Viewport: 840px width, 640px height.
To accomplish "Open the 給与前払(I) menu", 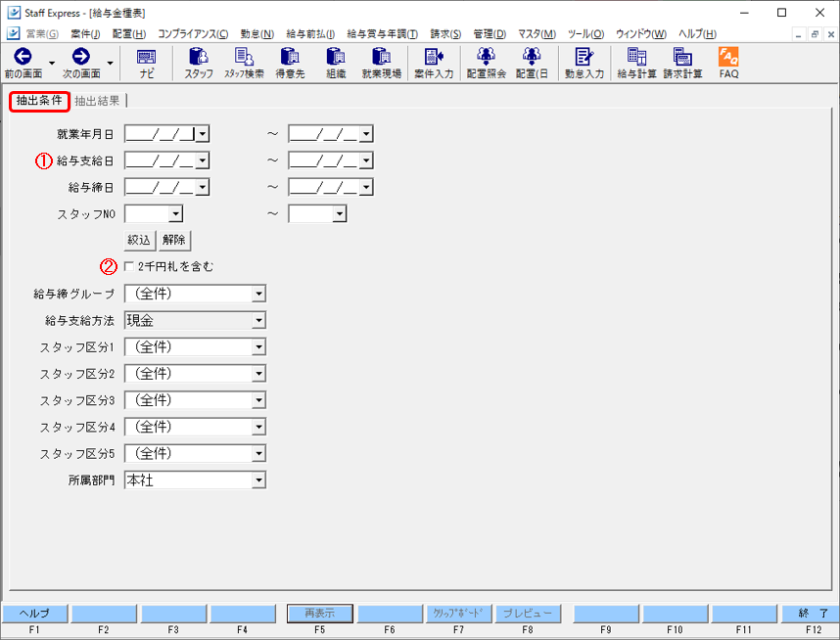I will 310,33.
